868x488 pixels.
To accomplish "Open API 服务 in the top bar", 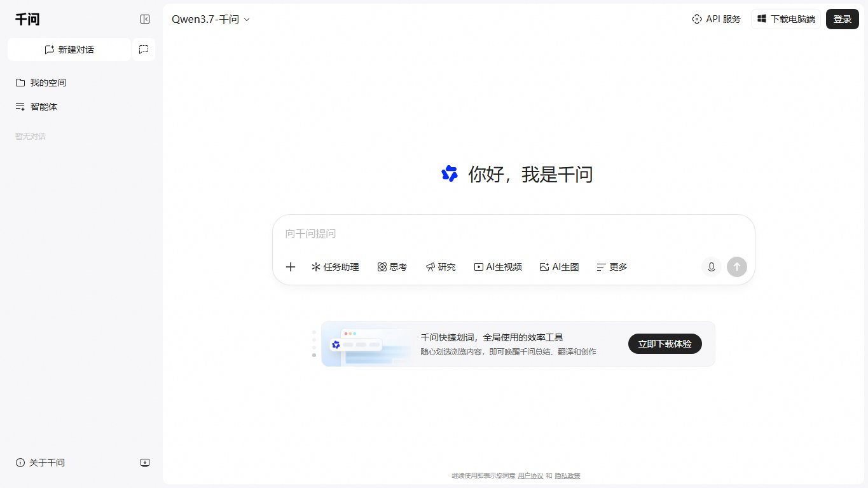I will click(716, 19).
